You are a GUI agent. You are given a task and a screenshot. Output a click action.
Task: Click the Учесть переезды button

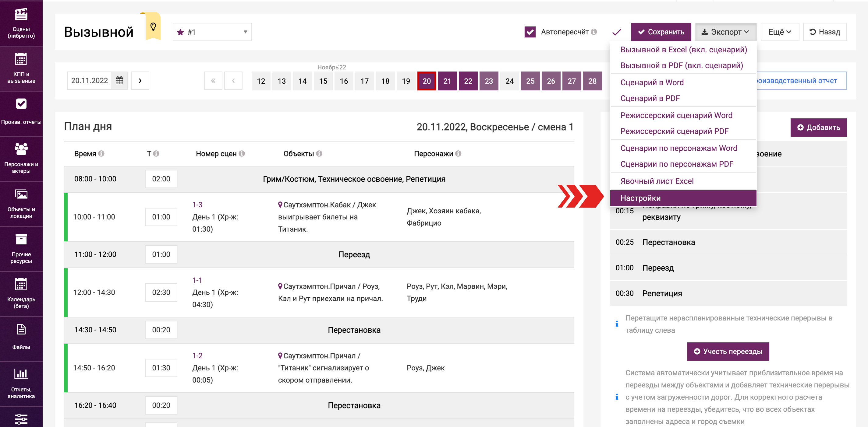pos(728,352)
